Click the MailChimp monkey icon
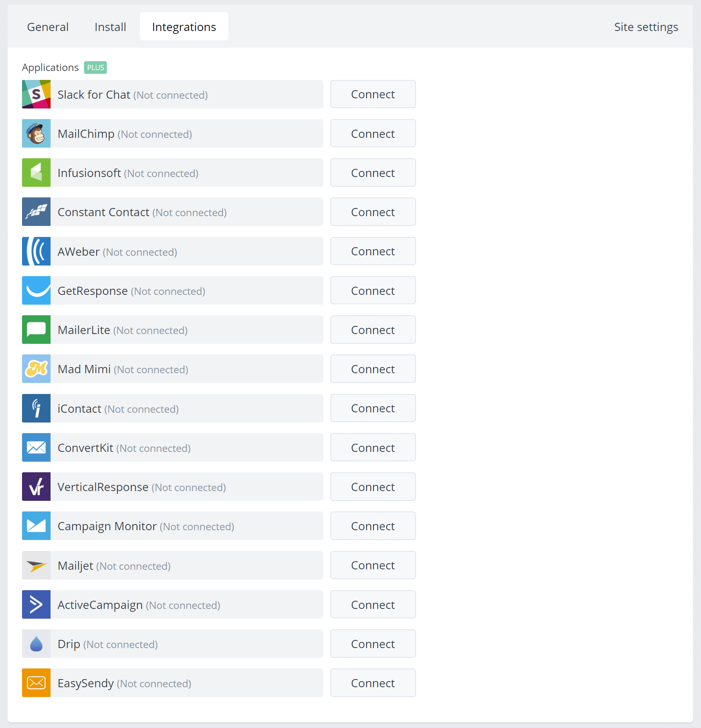The image size is (701, 728). click(36, 133)
